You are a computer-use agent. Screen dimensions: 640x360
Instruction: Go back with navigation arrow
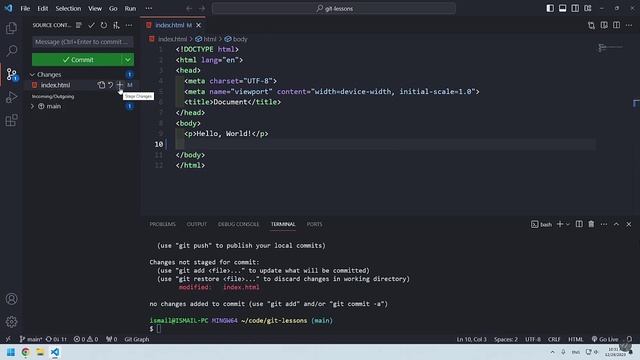point(189,8)
